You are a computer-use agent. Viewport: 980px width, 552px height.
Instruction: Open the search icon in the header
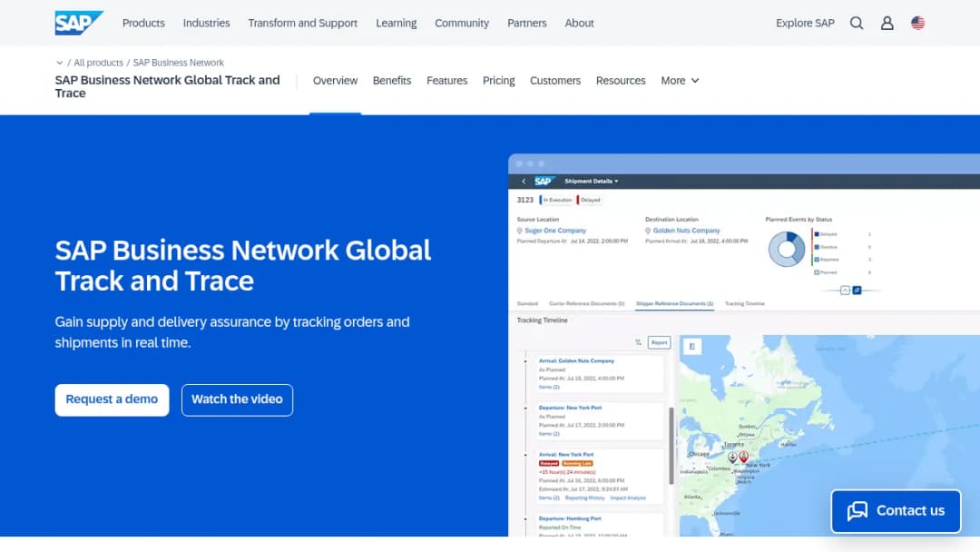(857, 23)
